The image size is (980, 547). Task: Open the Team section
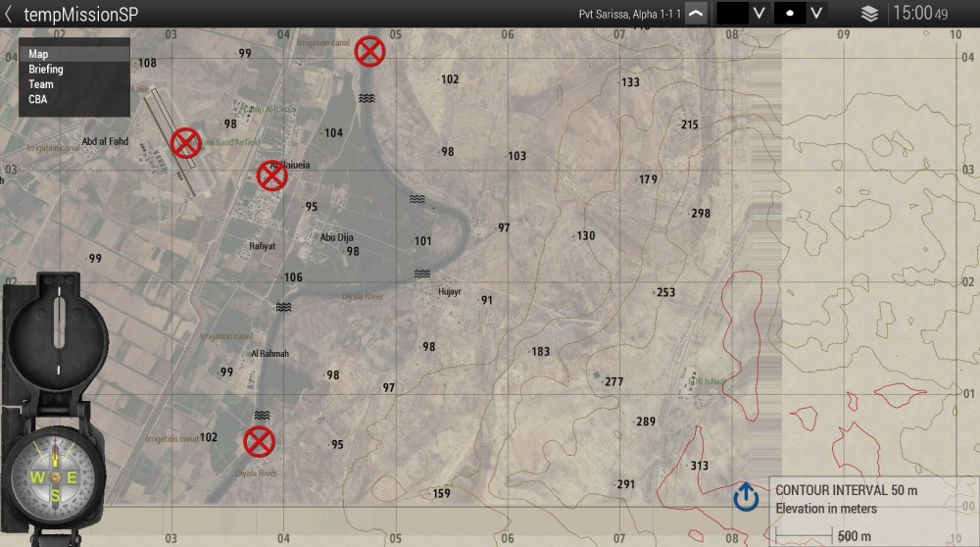[41, 84]
